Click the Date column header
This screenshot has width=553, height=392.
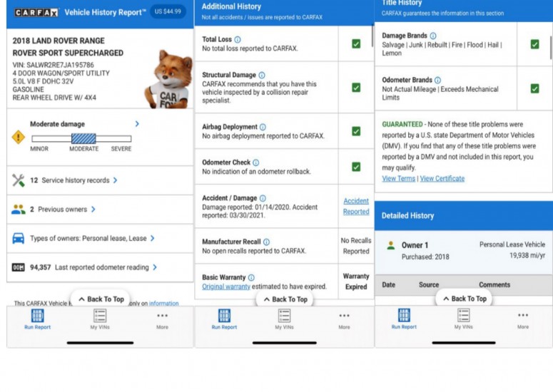[388, 284]
